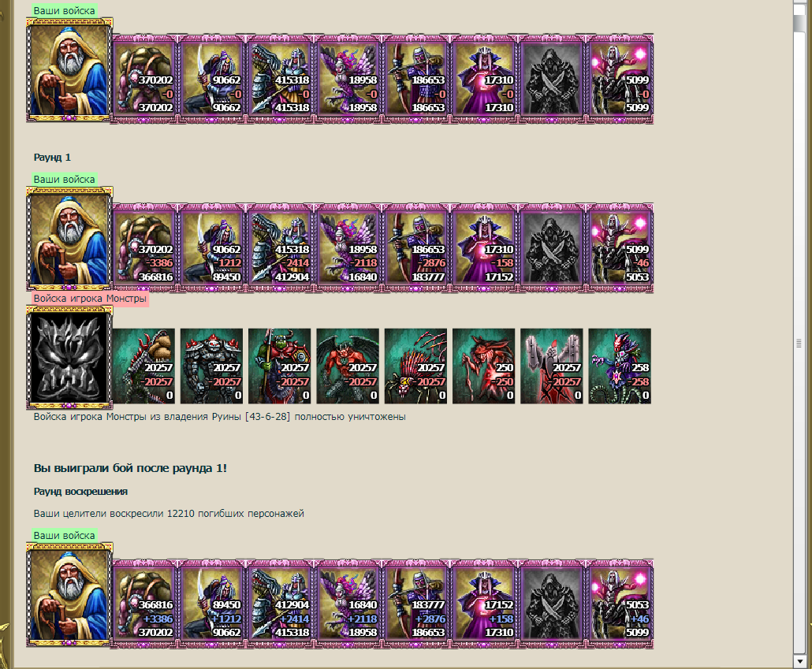This screenshot has width=812, height=669.
Task: Click the 'Войска игрока Монстры' label
Action: [x=90, y=299]
